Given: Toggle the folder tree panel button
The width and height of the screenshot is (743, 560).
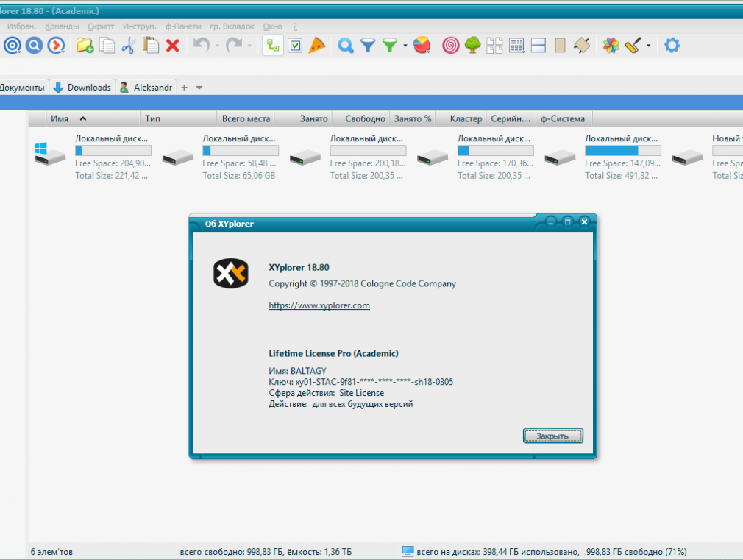Looking at the screenshot, I should point(273,46).
